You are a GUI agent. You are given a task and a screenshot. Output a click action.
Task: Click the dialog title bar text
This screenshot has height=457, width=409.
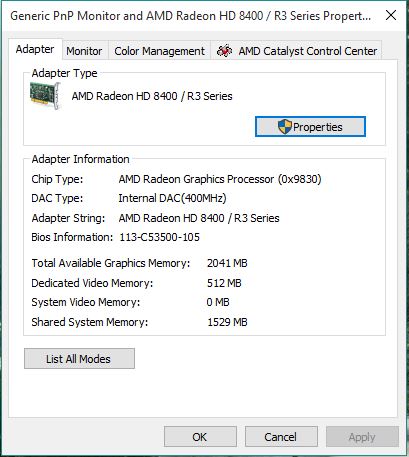tap(191, 16)
